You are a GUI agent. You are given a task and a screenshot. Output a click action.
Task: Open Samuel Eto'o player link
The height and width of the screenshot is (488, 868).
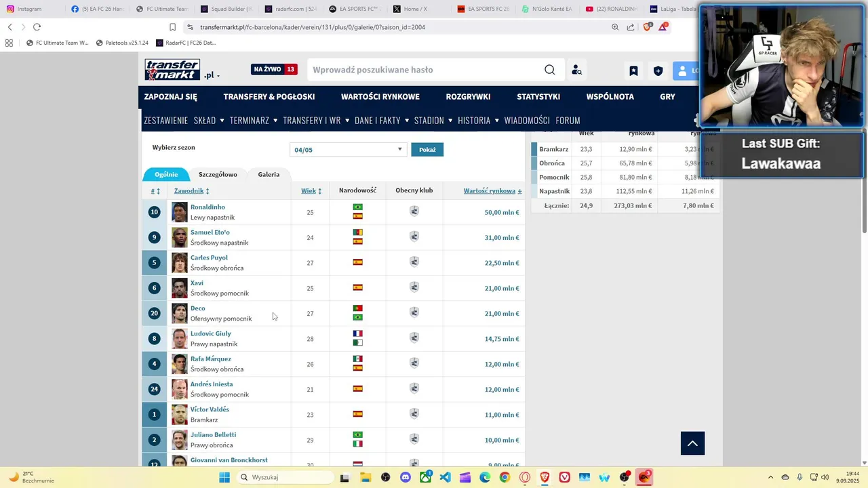coord(210,232)
